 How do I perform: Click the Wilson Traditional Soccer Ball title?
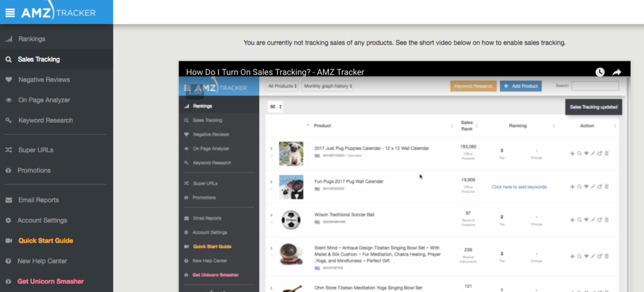tap(344, 215)
